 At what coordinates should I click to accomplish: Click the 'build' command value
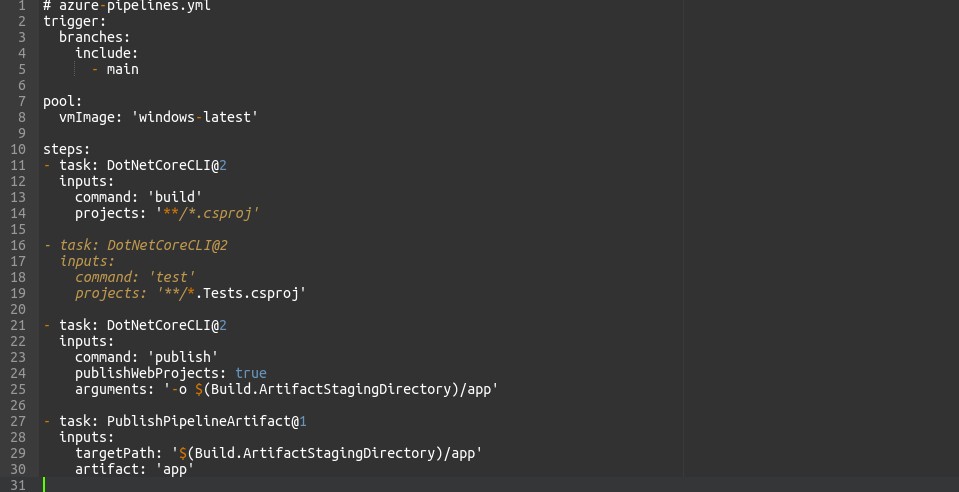[178, 197]
